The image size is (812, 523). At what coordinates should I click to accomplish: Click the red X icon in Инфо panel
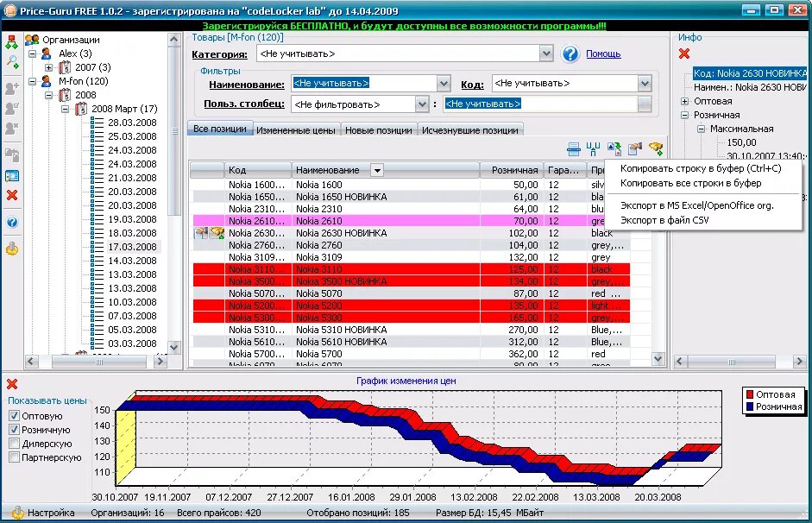[x=684, y=54]
